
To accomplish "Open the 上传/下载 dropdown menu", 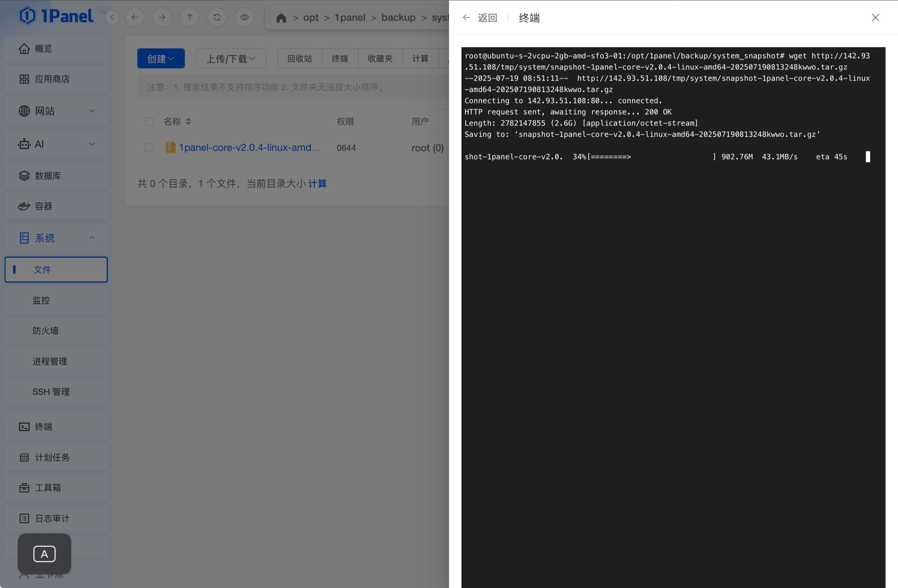I will tap(231, 58).
